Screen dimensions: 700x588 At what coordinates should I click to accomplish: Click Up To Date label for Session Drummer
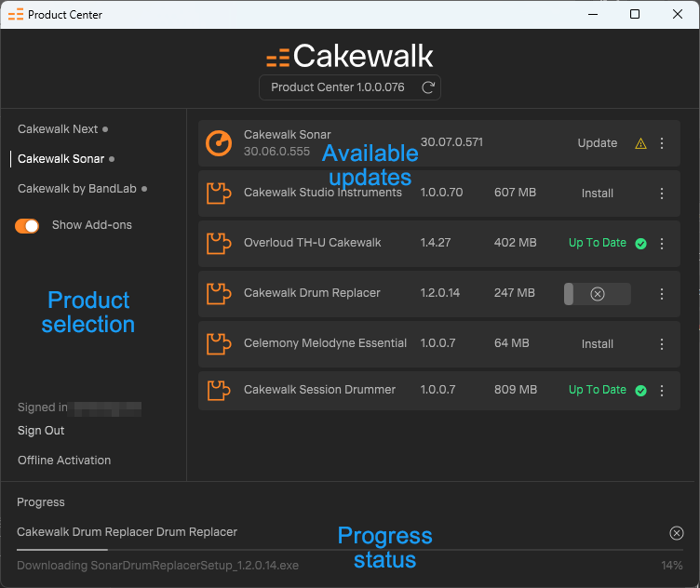(x=598, y=390)
